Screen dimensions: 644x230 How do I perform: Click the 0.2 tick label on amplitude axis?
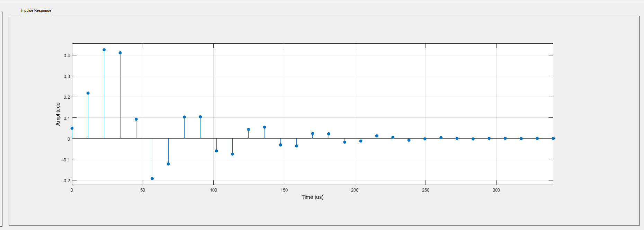point(67,97)
